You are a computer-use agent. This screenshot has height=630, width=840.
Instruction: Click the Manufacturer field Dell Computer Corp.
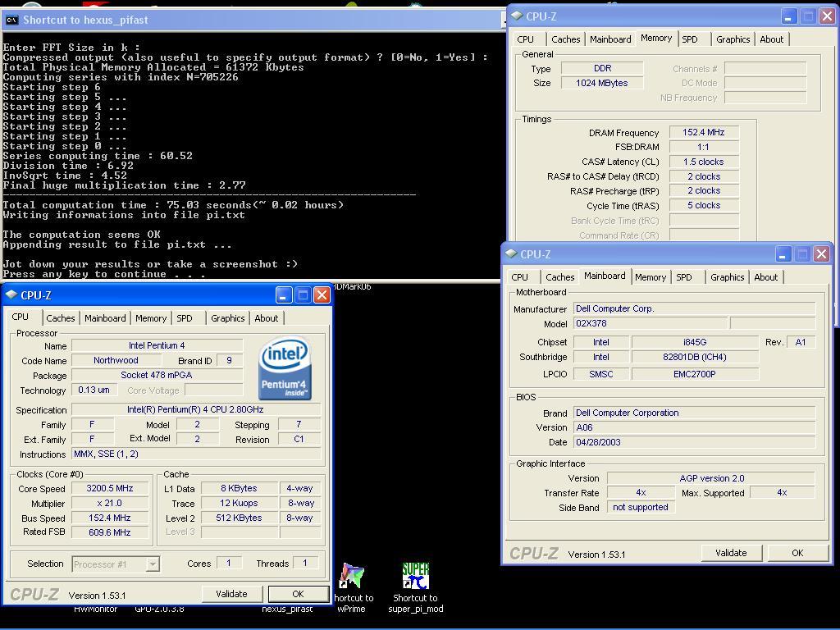(x=694, y=308)
